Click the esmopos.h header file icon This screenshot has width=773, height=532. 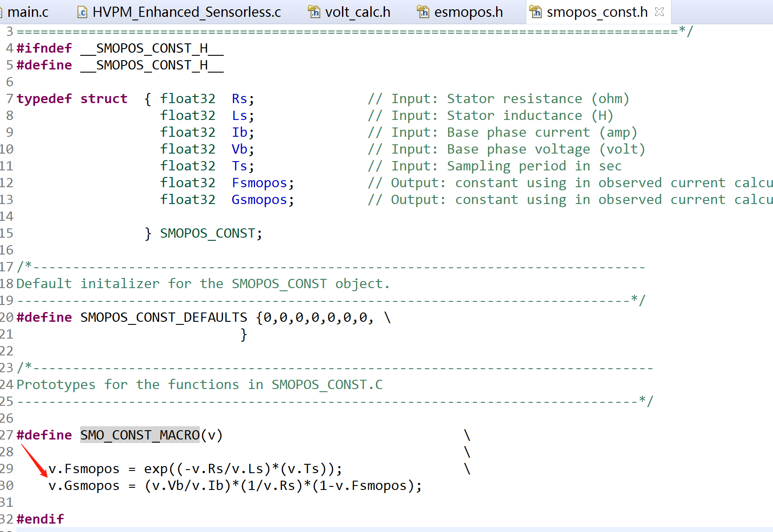pos(423,12)
